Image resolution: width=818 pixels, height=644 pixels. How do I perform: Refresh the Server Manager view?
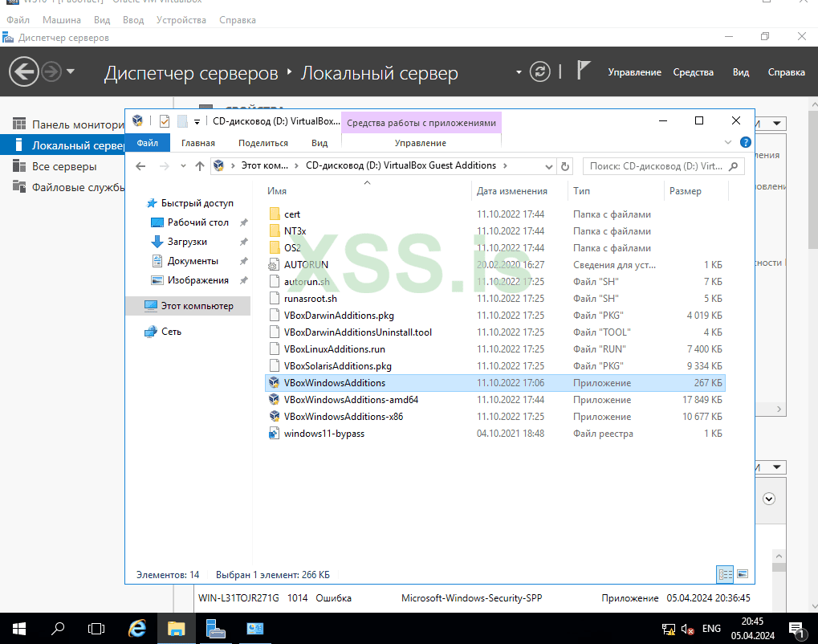[540, 71]
